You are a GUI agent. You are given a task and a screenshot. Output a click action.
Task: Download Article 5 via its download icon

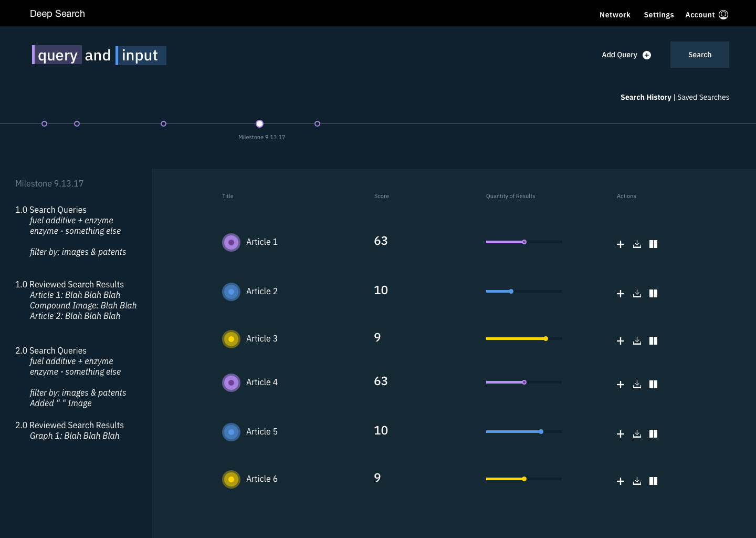tap(637, 434)
